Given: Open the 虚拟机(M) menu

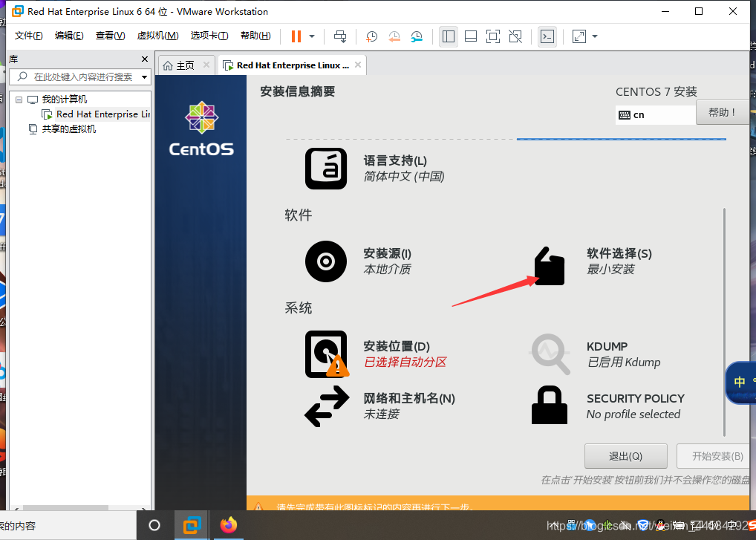Looking at the screenshot, I should [x=157, y=36].
